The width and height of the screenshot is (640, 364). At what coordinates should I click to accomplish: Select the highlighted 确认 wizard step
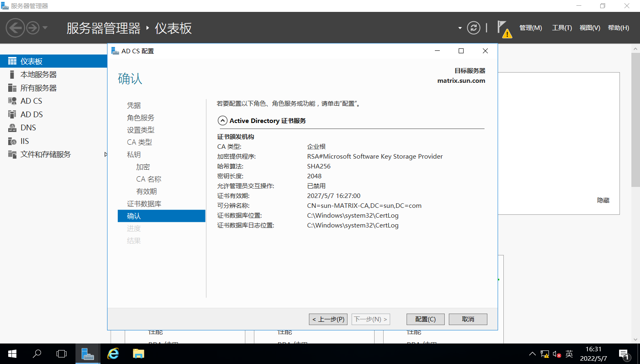pyautogui.click(x=161, y=216)
